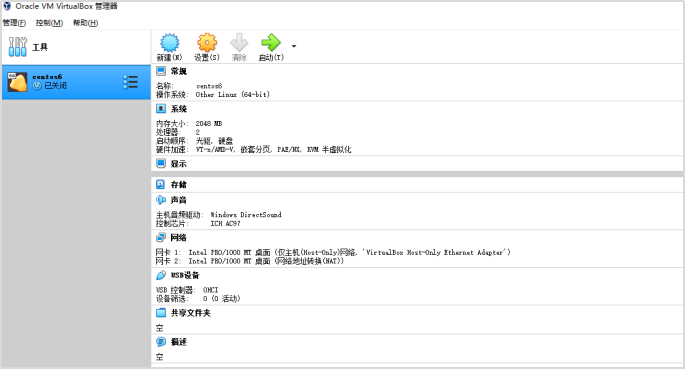Image resolution: width=685 pixels, height=369 pixels.
Task: Open the 帮助(H) menu
Action: tap(85, 23)
